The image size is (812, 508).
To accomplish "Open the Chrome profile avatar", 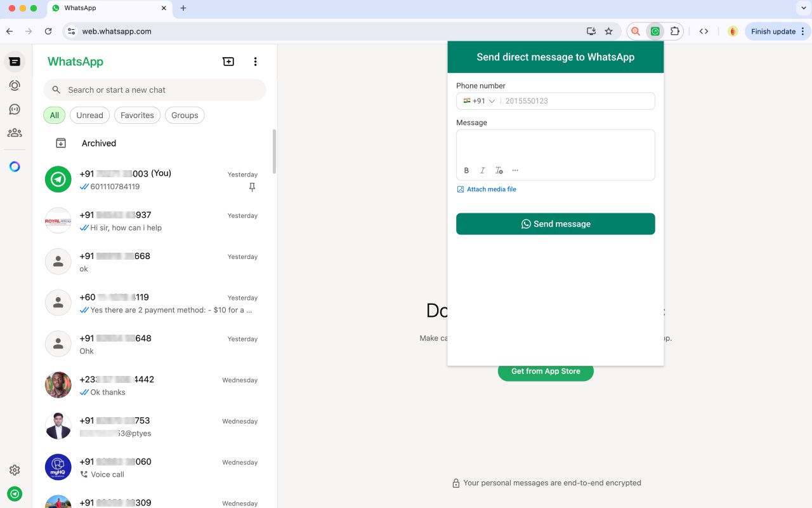I will [733, 31].
